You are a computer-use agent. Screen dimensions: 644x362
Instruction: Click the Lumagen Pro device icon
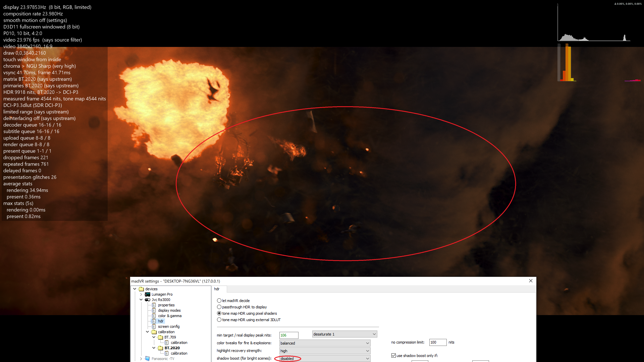(148, 294)
